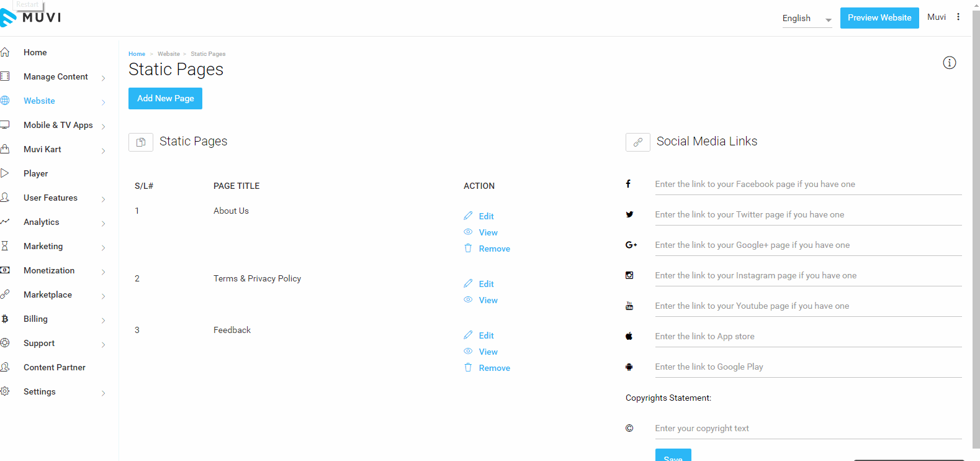This screenshot has height=461, width=980.
Task: Click the trash icon for Feedback row
Action: pos(468,367)
